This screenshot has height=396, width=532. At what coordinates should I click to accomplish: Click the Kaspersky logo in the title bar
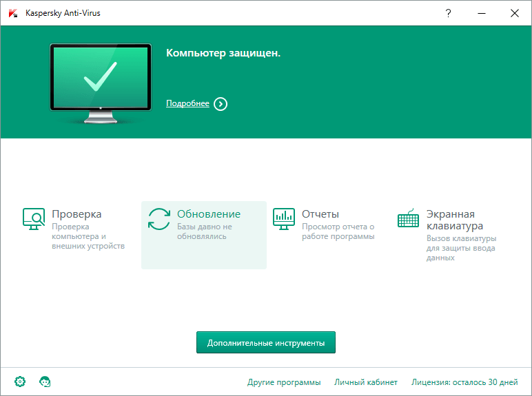coord(13,13)
